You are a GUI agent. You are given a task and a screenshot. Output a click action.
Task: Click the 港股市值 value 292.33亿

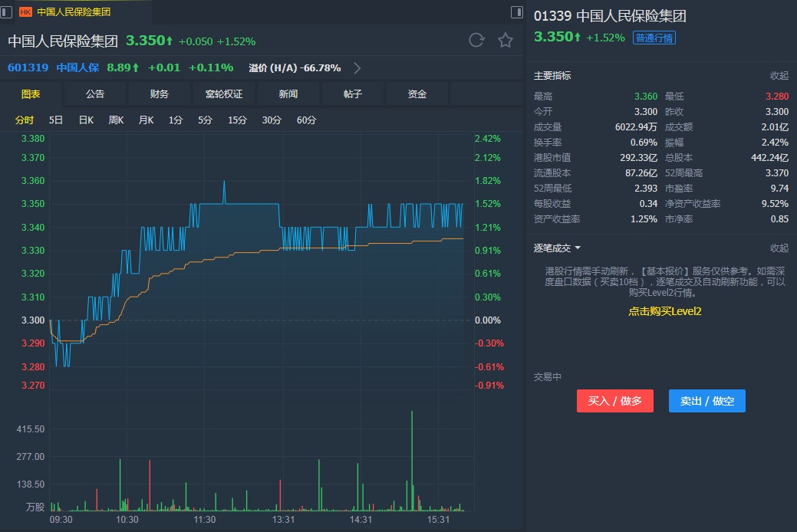coord(638,158)
